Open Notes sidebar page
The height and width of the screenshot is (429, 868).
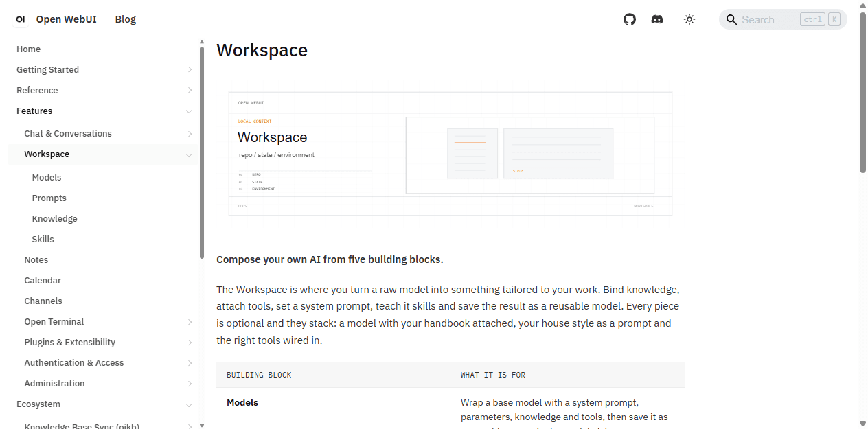pyautogui.click(x=36, y=260)
